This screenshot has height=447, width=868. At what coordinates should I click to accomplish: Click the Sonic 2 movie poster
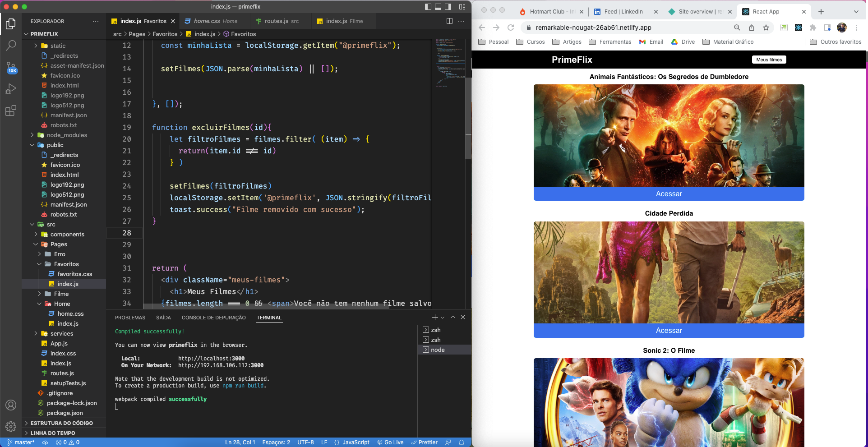(669, 402)
